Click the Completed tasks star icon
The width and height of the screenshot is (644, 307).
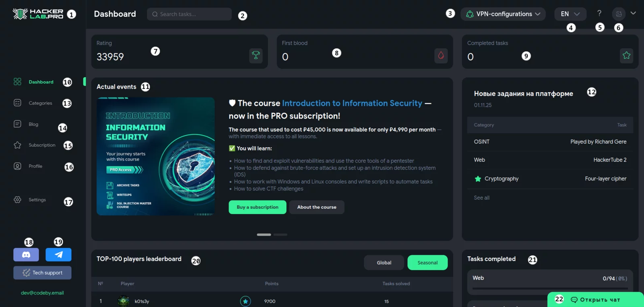[627, 56]
